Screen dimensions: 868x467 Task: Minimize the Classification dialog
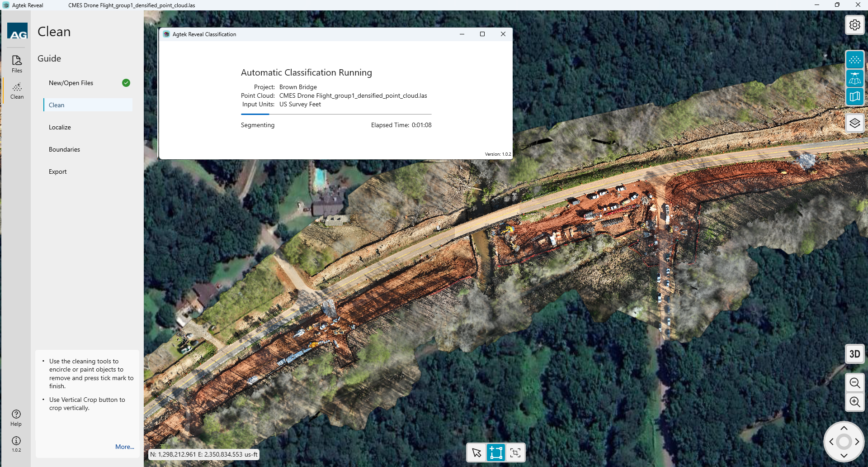(x=462, y=34)
